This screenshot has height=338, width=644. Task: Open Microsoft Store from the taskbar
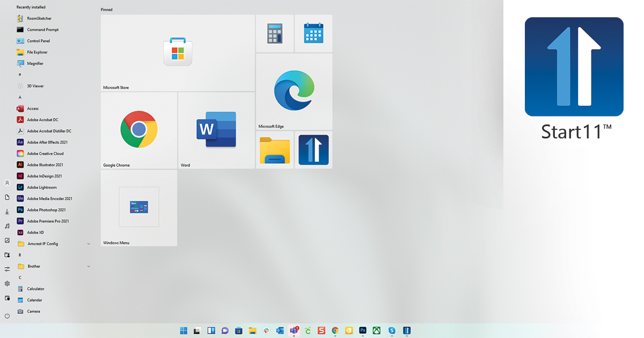click(239, 330)
